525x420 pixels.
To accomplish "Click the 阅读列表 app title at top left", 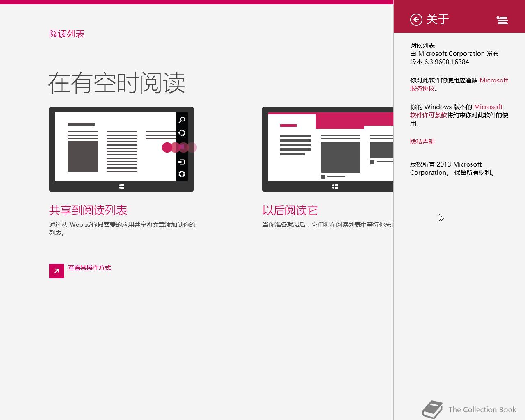I will tap(67, 34).
